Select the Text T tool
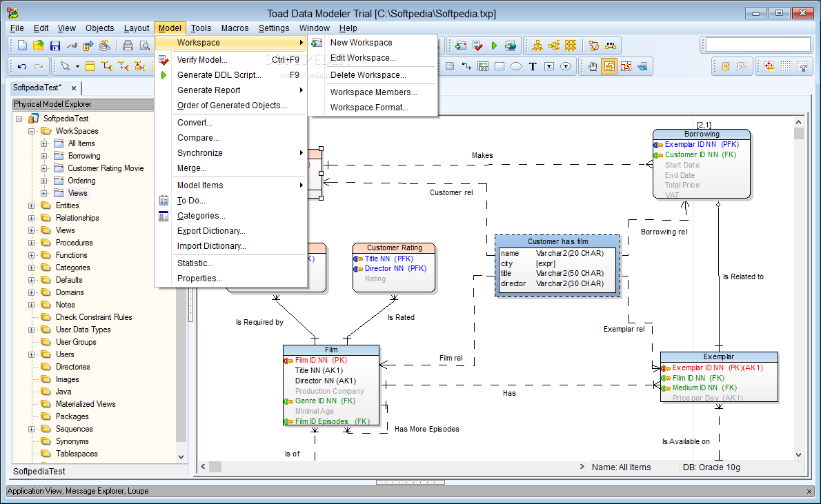This screenshot has width=821, height=504. [x=533, y=66]
